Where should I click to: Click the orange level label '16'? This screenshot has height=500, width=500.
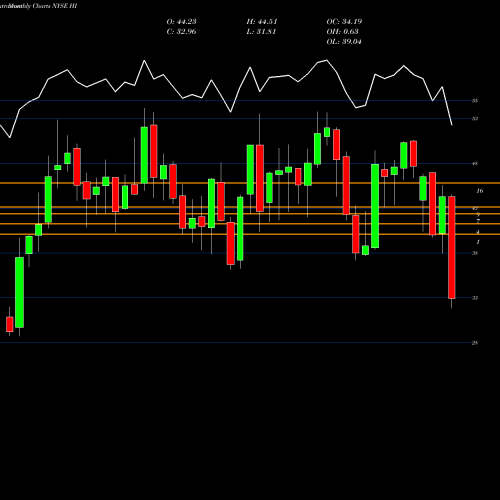480,191
